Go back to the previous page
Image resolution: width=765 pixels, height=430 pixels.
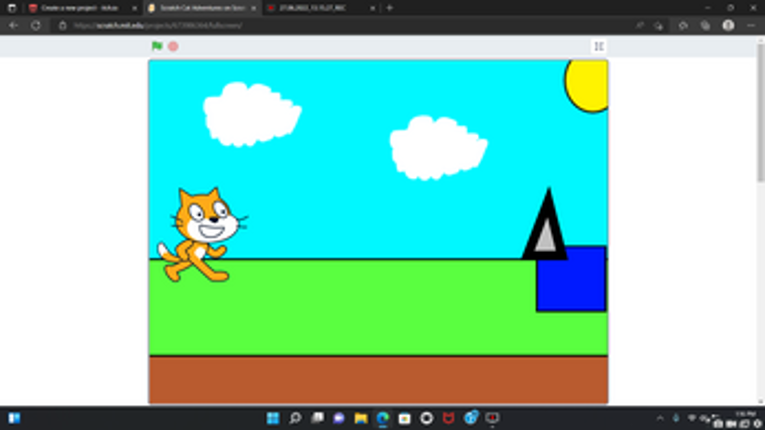13,25
